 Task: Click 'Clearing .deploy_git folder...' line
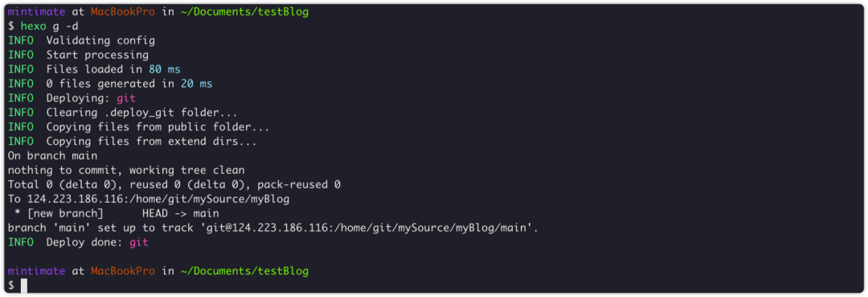141,113
